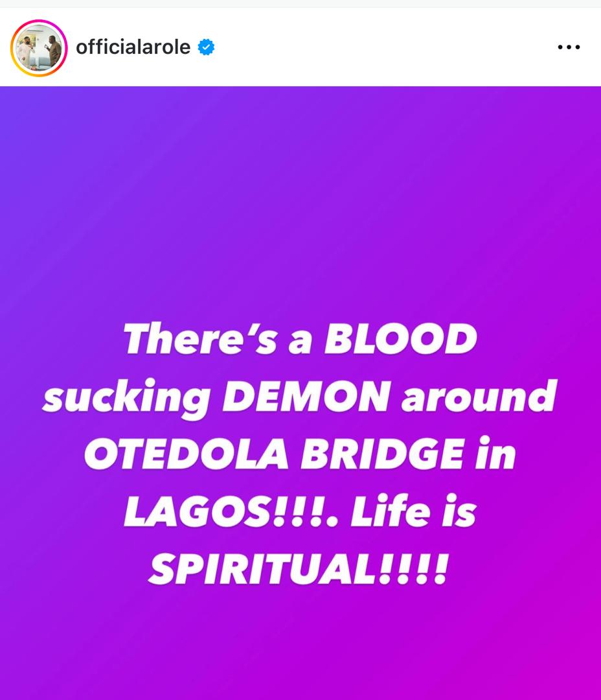Click the officialarole username link
The image size is (601, 700).
pyautogui.click(x=133, y=47)
